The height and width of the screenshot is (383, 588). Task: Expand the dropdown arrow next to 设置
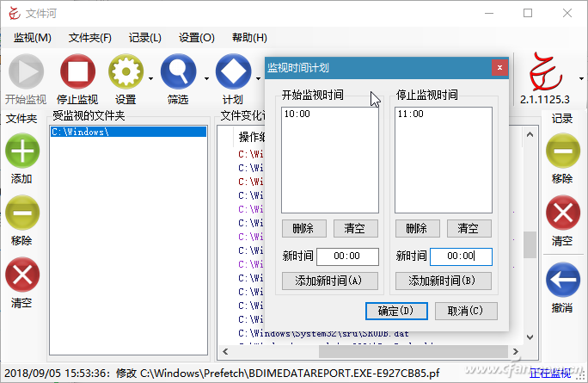coord(150,79)
